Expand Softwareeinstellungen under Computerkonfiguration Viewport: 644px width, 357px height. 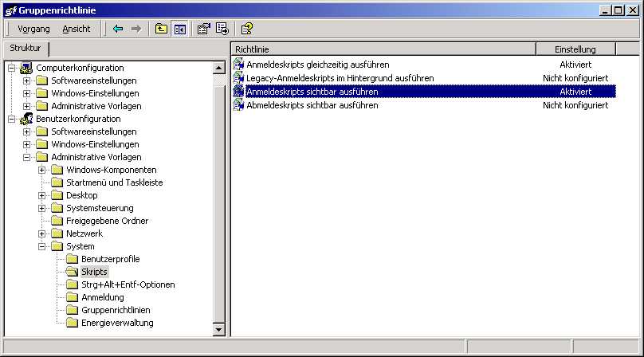pos(26,80)
